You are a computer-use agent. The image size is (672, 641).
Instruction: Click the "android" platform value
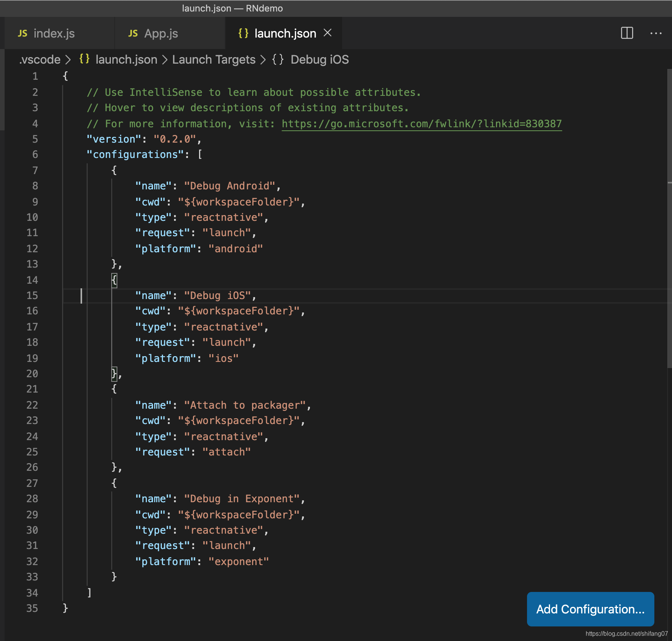click(x=236, y=249)
